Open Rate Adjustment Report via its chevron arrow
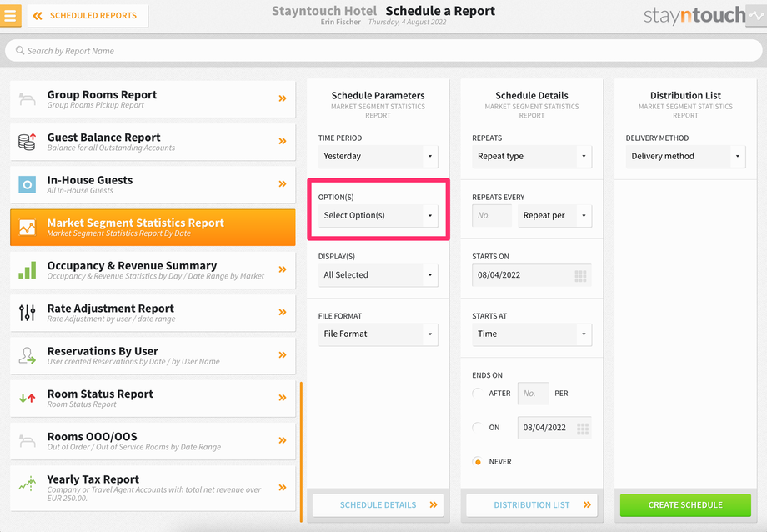This screenshot has width=767, height=532. pyautogui.click(x=283, y=312)
